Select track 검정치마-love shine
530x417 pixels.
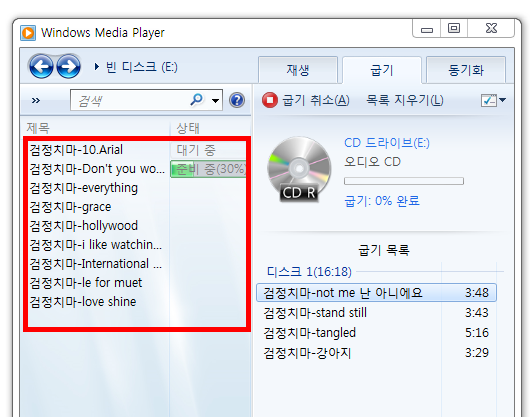coord(83,301)
